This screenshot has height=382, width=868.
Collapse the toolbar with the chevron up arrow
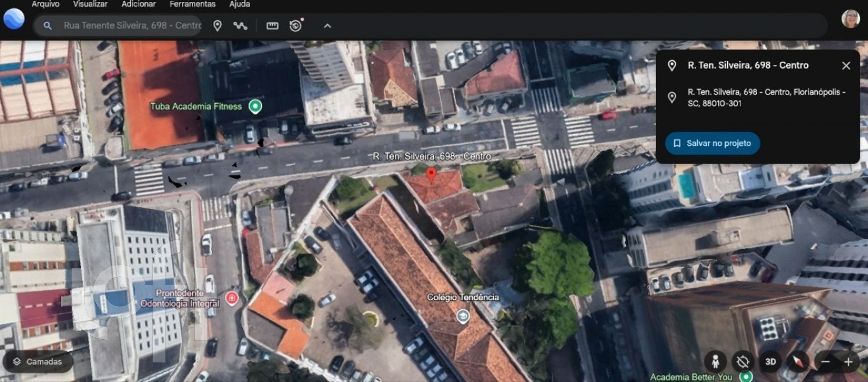pos(327,26)
